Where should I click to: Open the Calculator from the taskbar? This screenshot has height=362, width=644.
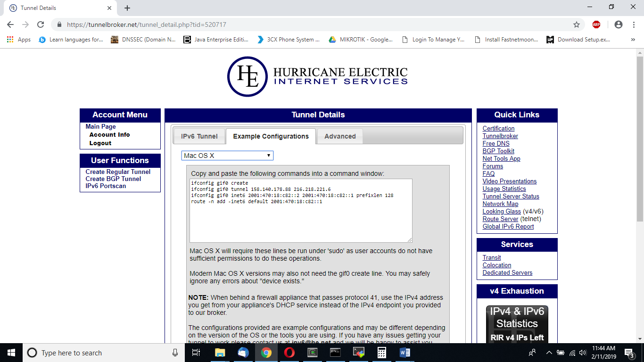point(382,353)
